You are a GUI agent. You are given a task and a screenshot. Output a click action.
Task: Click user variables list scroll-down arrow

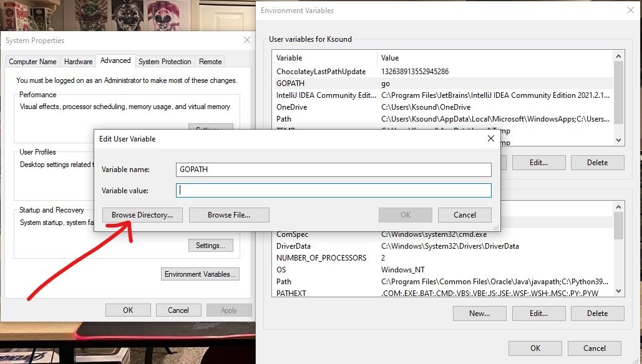coord(618,140)
